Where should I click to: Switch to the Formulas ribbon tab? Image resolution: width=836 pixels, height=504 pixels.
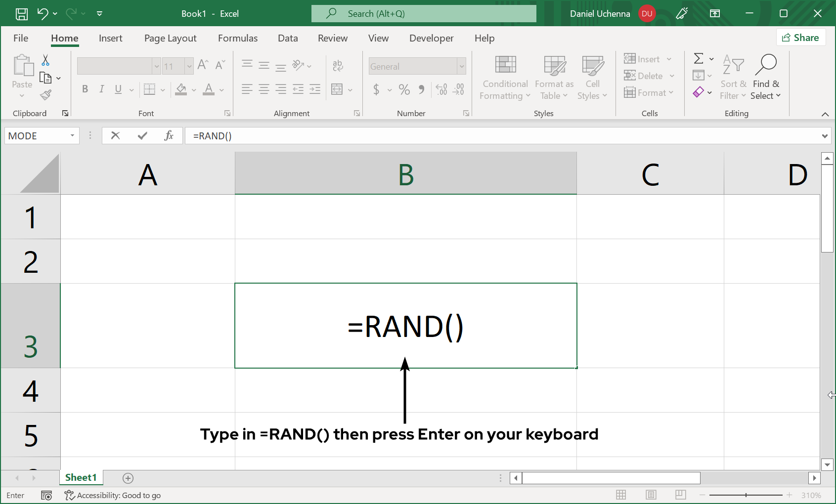coord(238,38)
